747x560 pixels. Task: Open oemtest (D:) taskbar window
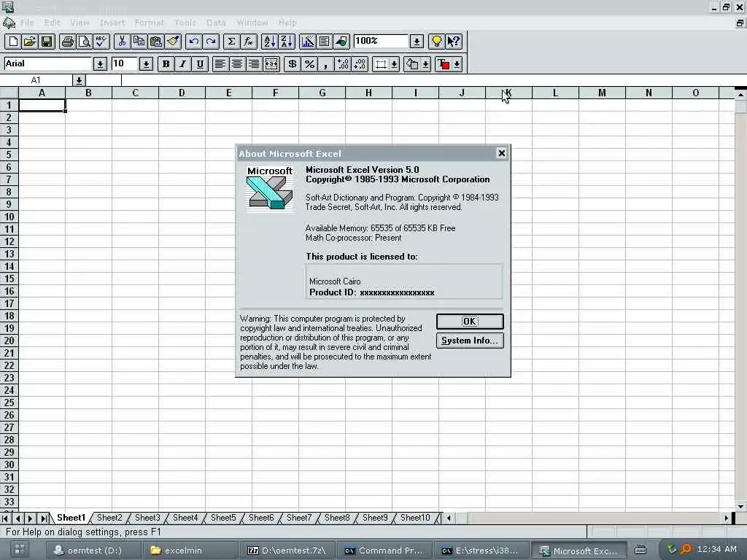(93, 551)
